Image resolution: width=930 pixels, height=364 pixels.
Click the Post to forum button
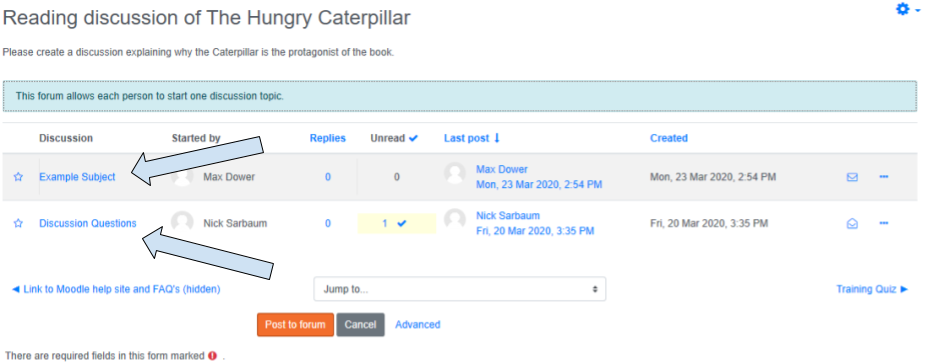click(295, 325)
